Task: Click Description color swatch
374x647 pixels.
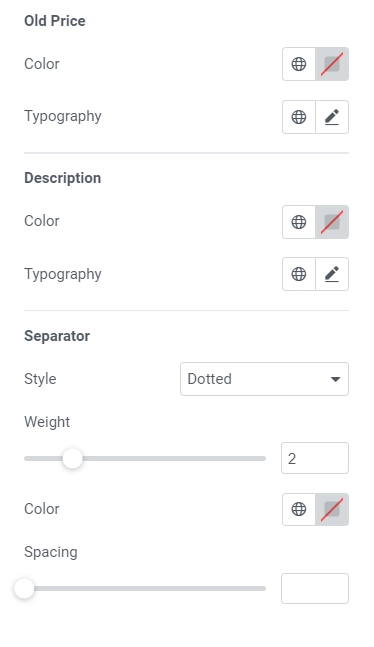Action: 332,222
